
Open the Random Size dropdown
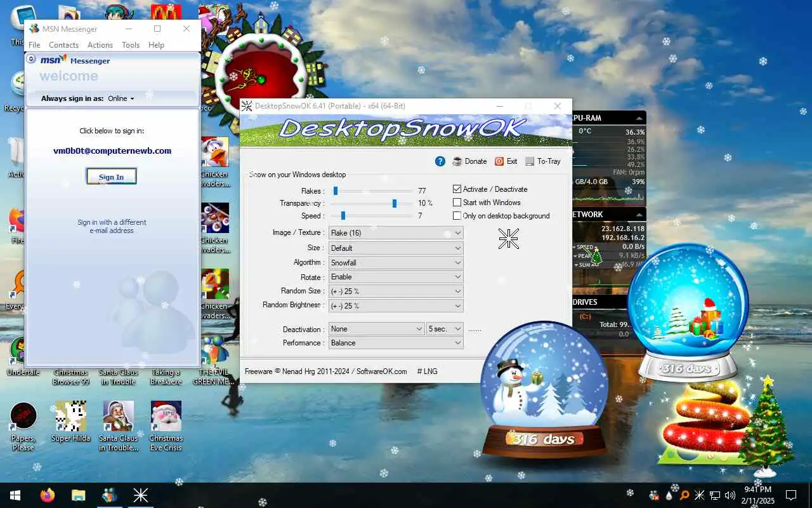click(396, 291)
